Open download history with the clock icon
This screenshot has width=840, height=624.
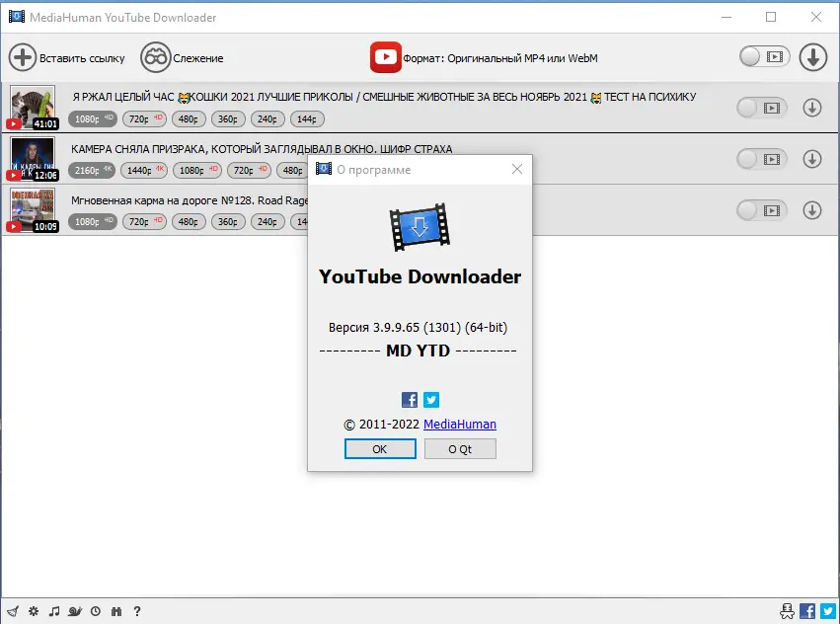tap(95, 611)
